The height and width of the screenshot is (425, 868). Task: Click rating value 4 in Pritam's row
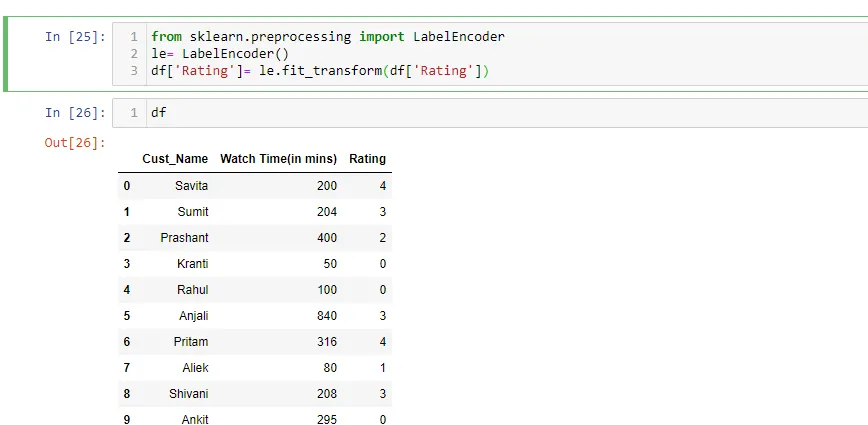click(x=383, y=341)
